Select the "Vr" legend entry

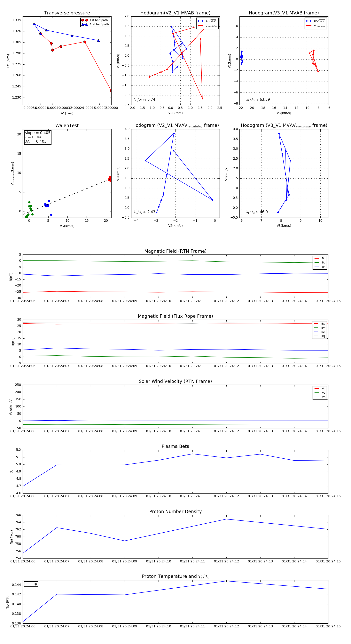point(320,389)
